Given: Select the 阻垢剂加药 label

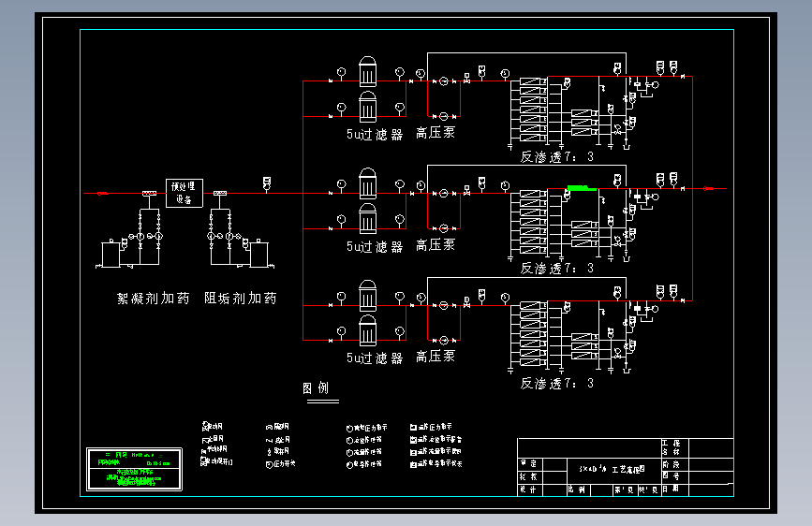Looking at the screenshot, I should click(241, 299).
